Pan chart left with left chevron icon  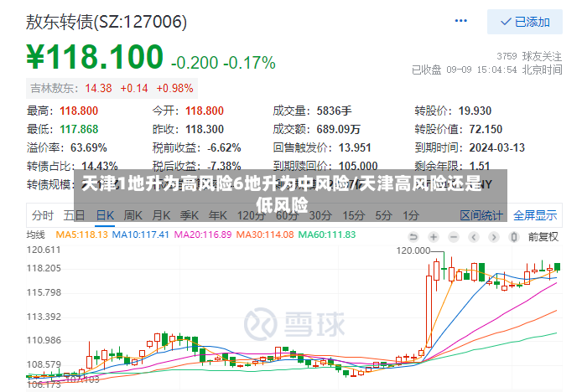click(473, 236)
